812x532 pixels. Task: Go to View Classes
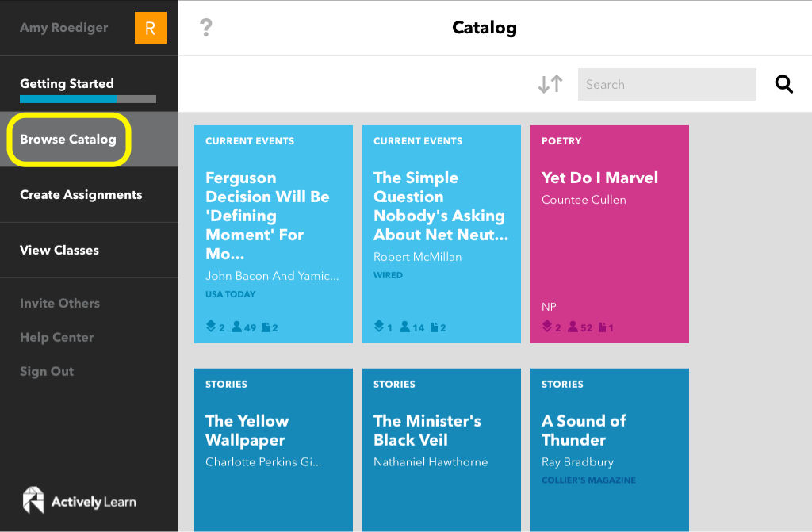pyautogui.click(x=59, y=251)
